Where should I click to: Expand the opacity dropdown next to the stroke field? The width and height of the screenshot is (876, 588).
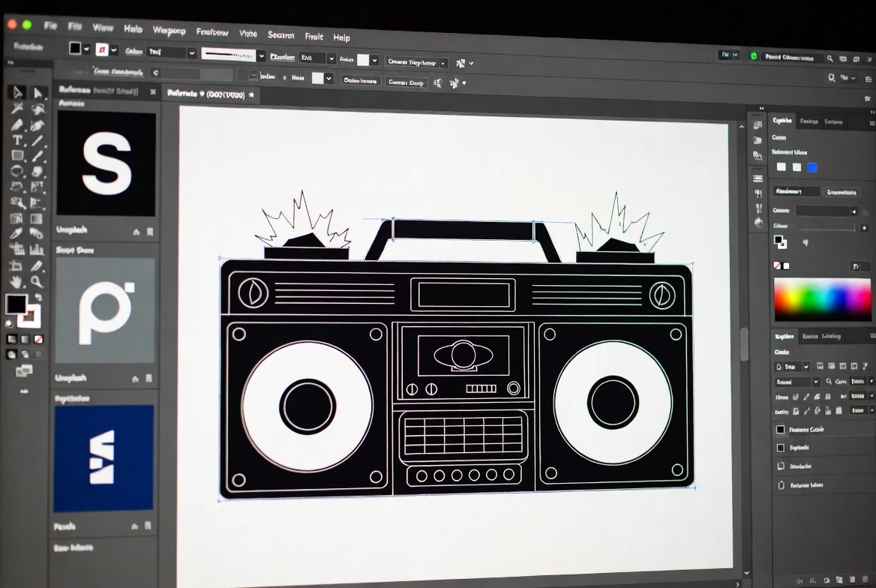(330, 57)
